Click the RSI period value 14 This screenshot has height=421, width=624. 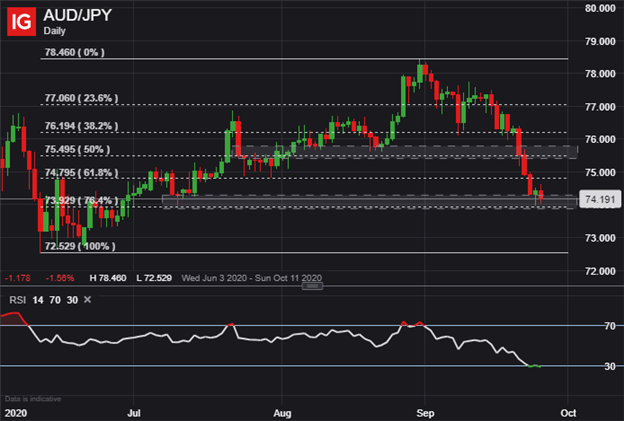point(38,300)
